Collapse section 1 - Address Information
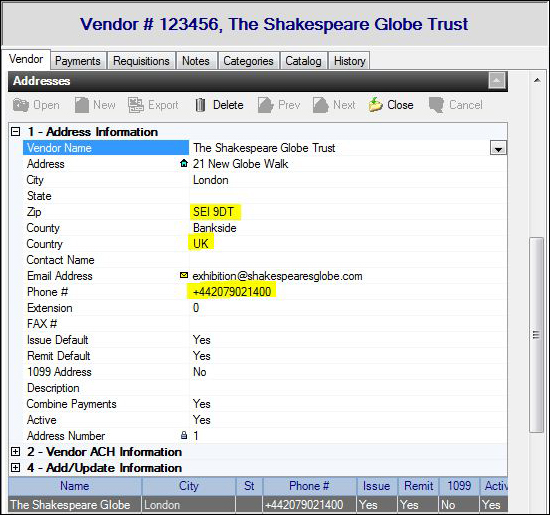Image resolution: width=550 pixels, height=515 pixels. pyautogui.click(x=15, y=132)
